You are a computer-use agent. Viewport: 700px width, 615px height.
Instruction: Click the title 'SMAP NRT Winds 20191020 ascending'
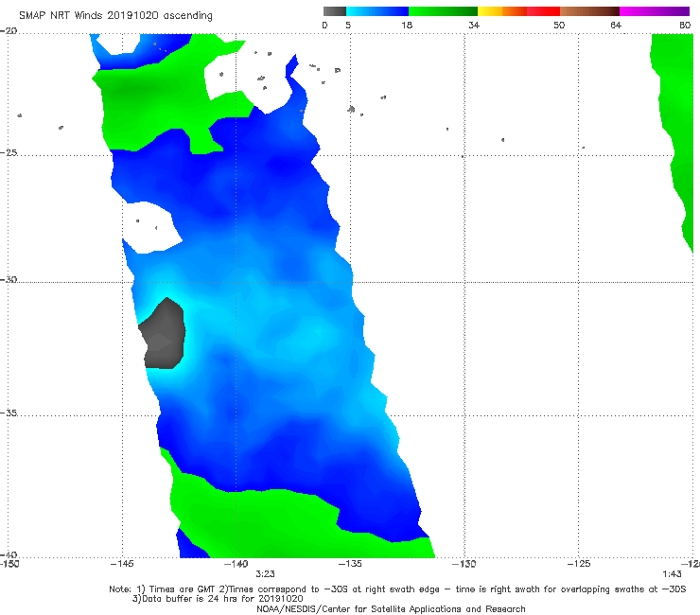coord(115,15)
